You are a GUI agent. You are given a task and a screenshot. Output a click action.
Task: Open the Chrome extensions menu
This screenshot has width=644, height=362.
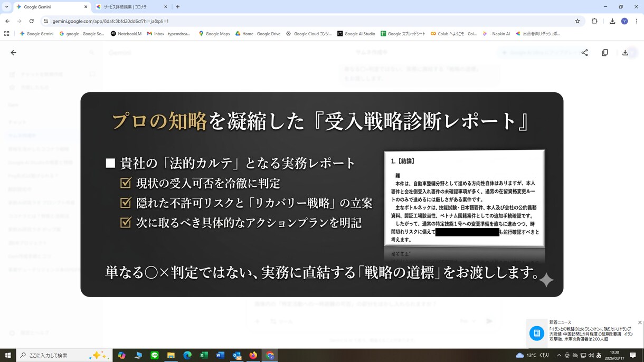coord(594,21)
